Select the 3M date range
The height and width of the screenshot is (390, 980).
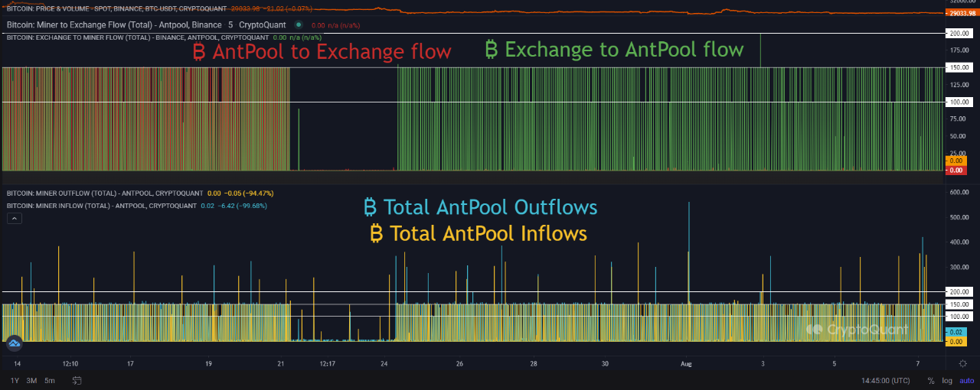coord(31,380)
